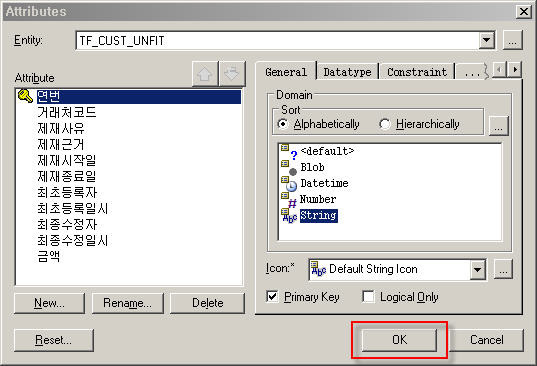Enable the Logical Only checkbox
537x366 pixels.
click(x=368, y=296)
